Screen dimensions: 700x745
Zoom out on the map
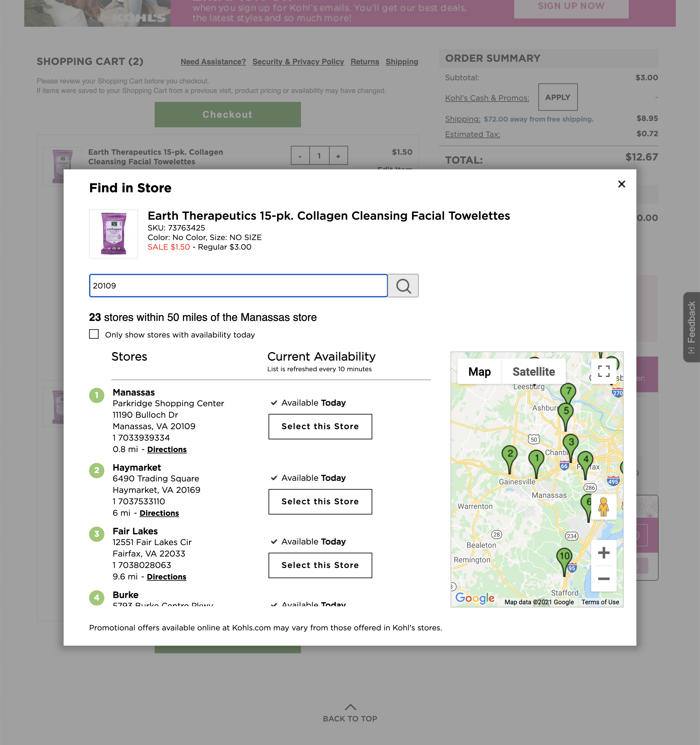(603, 578)
